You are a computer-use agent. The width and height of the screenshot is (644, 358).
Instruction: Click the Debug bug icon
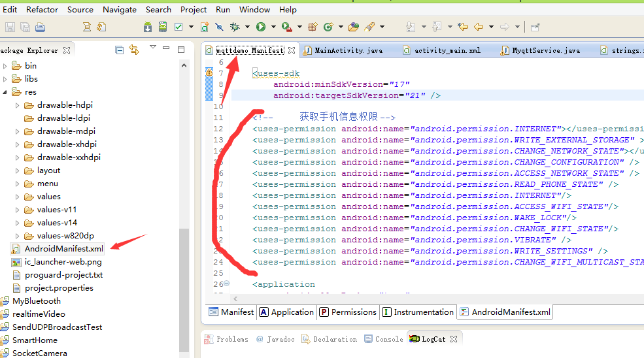coord(235,27)
